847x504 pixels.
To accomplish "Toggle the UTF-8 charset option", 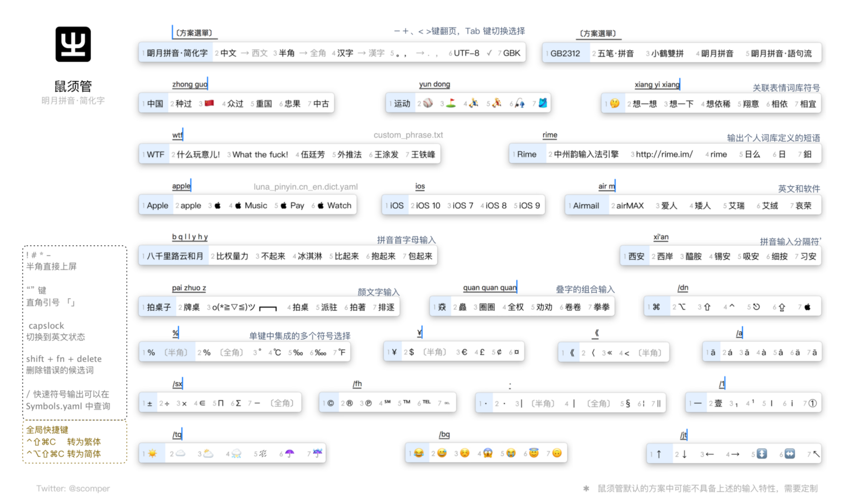I will (x=466, y=53).
